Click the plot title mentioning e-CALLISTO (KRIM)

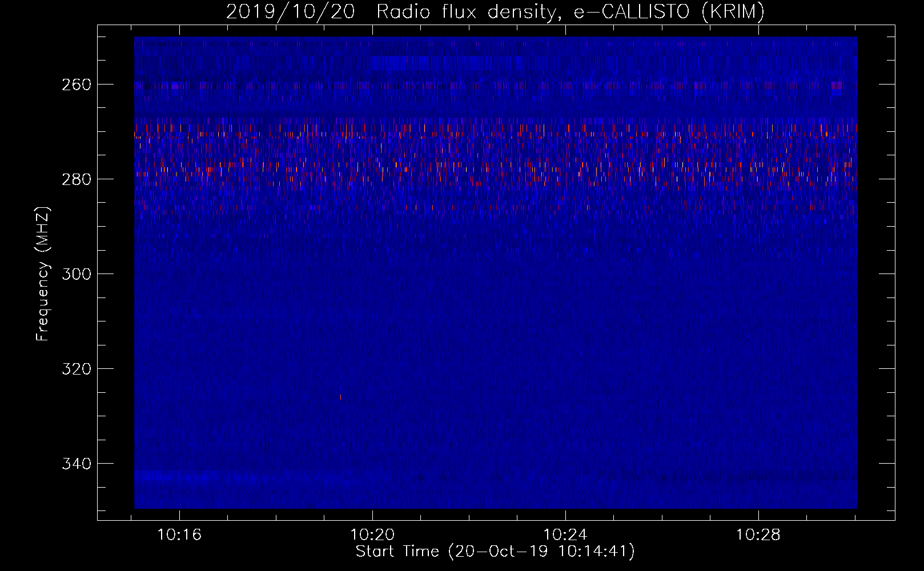coord(495,11)
